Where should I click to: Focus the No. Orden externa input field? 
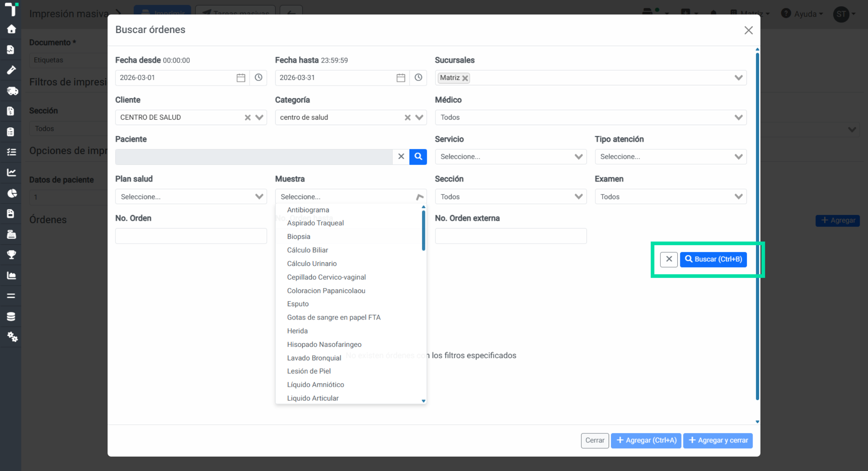(511, 236)
